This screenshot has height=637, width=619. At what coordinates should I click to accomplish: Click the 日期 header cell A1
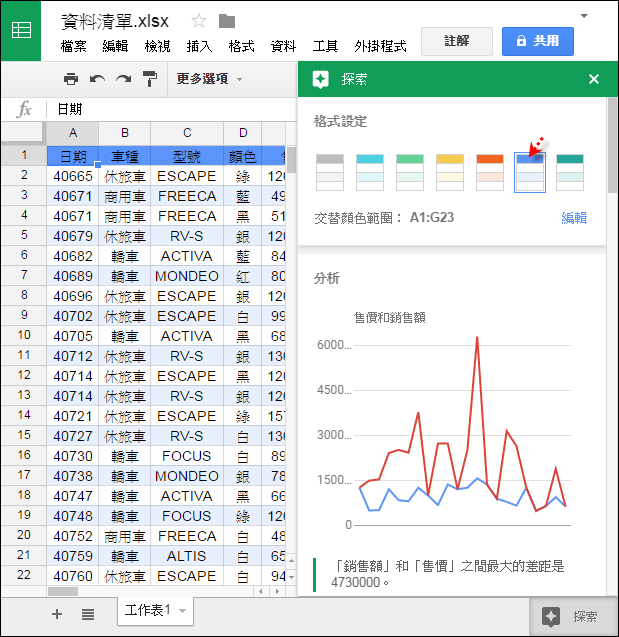pos(73,156)
